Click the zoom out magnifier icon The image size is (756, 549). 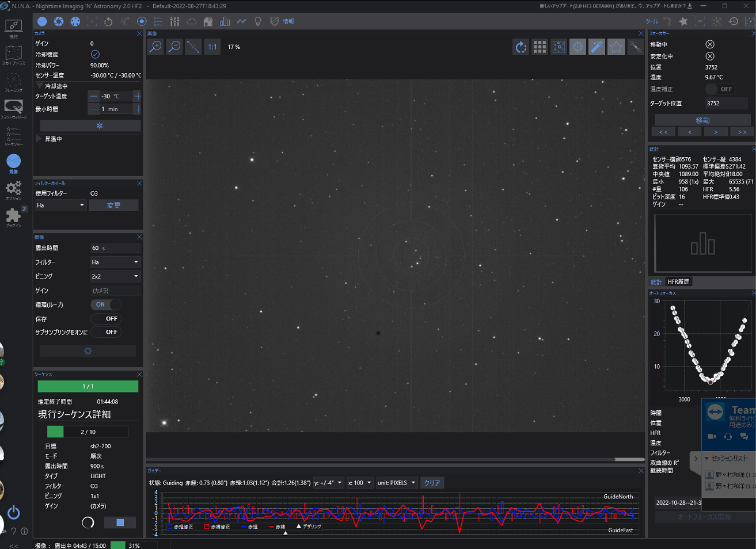pos(174,47)
